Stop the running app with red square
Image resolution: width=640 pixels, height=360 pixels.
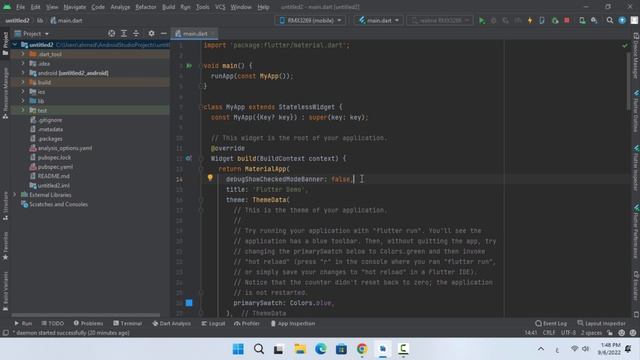[x=567, y=20]
